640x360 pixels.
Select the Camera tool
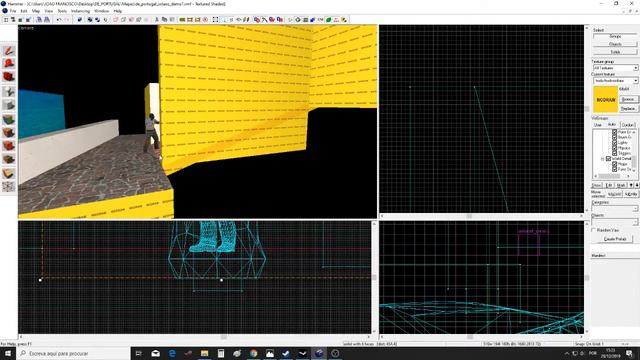pyautogui.click(x=9, y=77)
